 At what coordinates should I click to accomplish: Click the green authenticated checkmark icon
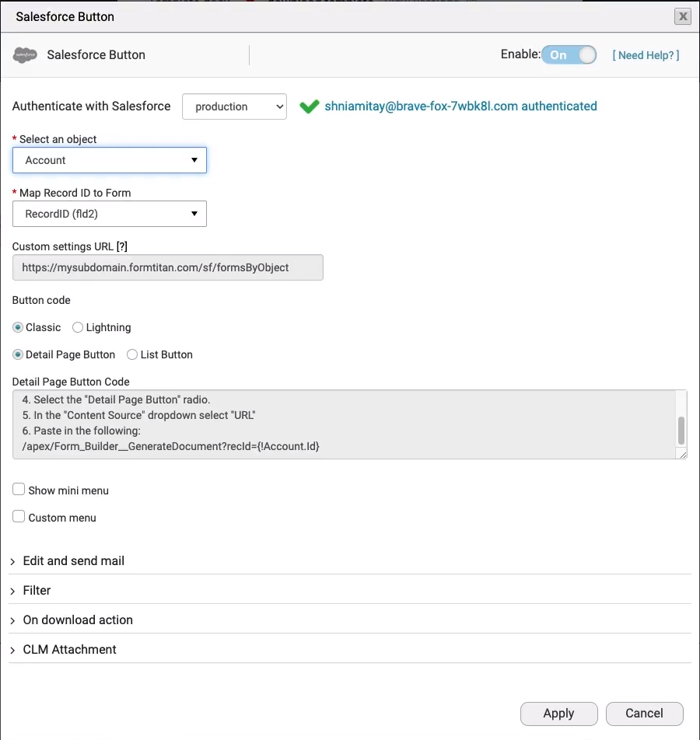[310, 106]
